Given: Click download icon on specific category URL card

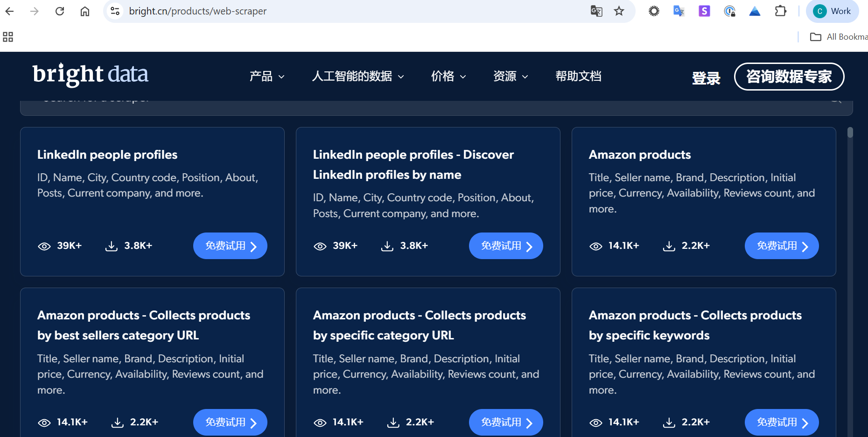Looking at the screenshot, I should (393, 423).
